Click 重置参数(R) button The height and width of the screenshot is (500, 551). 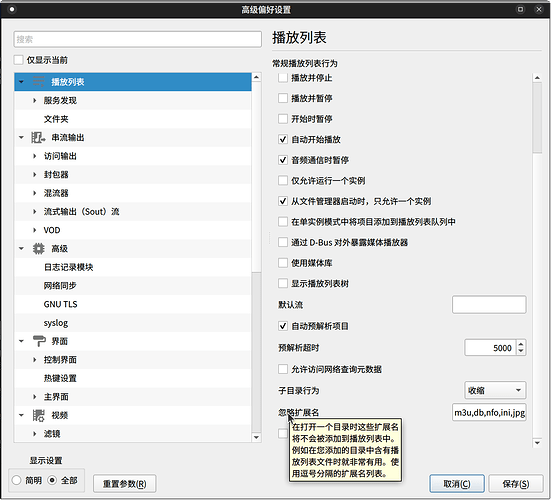[124, 484]
